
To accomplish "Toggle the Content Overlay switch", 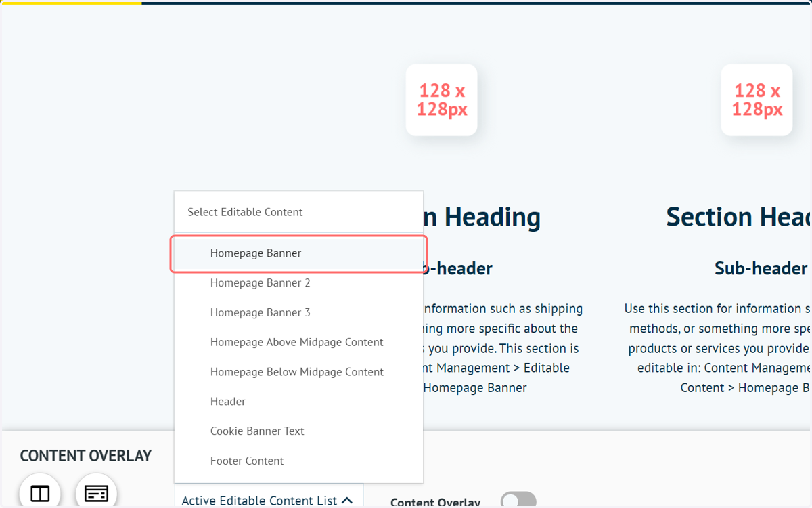I will 518,501.
